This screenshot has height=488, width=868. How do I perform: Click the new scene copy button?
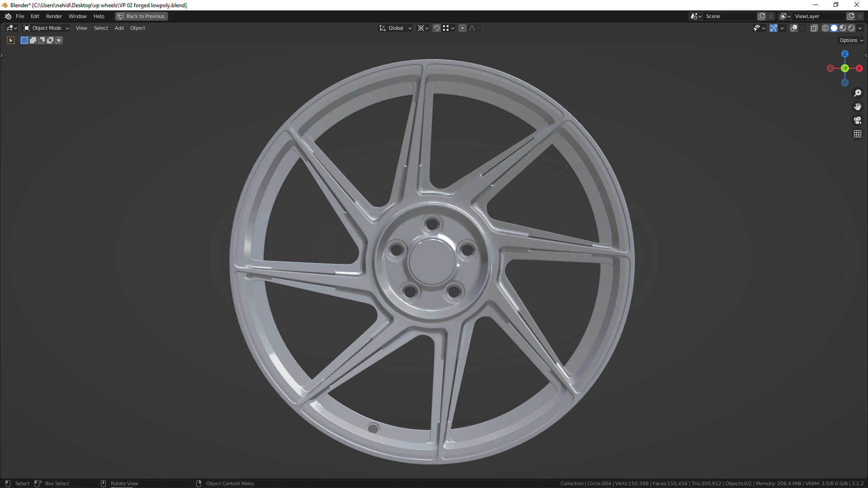coord(762,16)
